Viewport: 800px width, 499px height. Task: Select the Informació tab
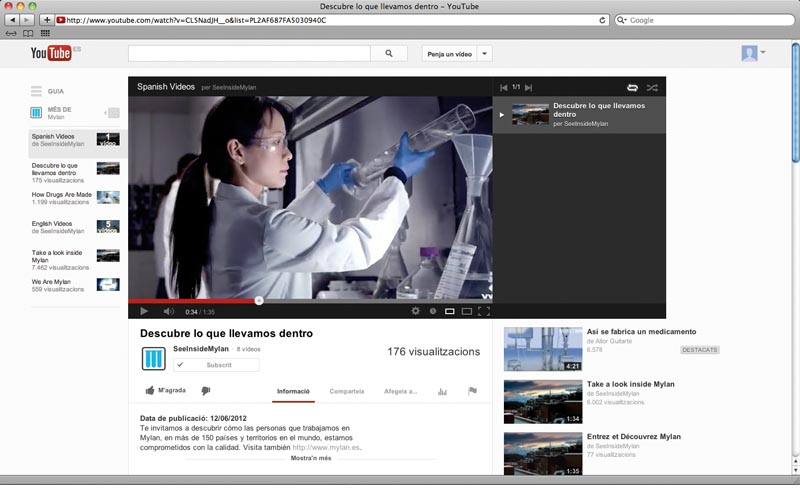coord(293,391)
